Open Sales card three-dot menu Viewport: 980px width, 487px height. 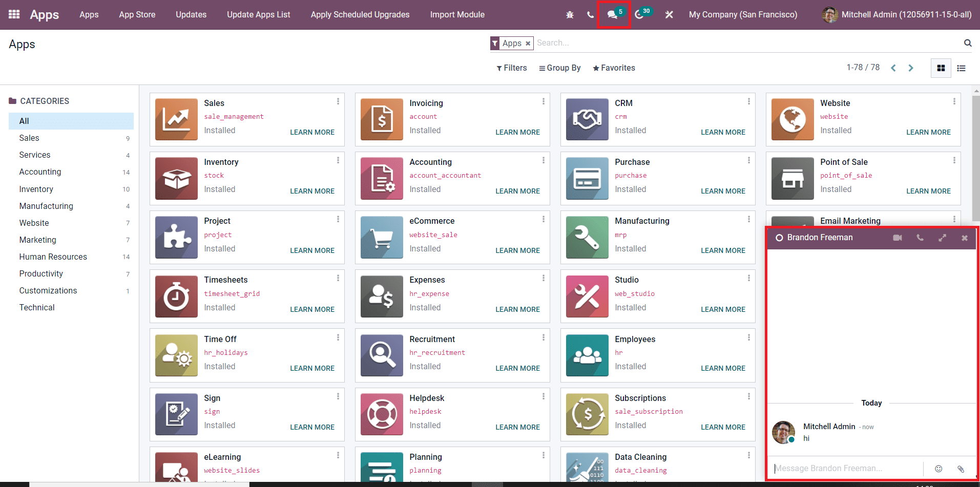coord(338,101)
